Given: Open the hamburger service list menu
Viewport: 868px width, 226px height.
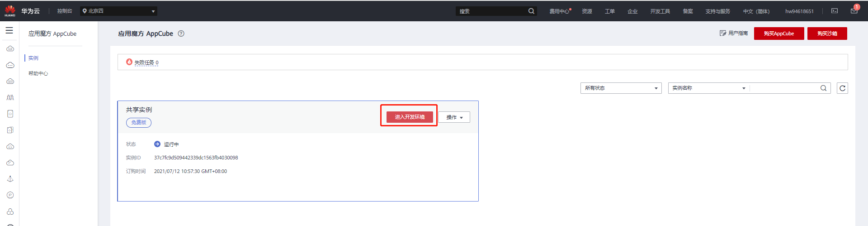Looking at the screenshot, I should [9, 30].
